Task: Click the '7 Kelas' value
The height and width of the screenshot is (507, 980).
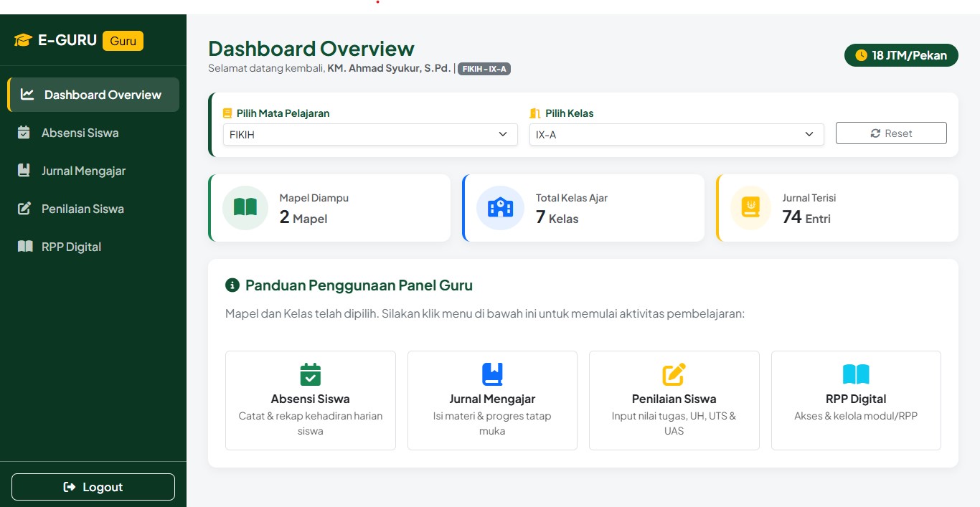Action: (557, 217)
